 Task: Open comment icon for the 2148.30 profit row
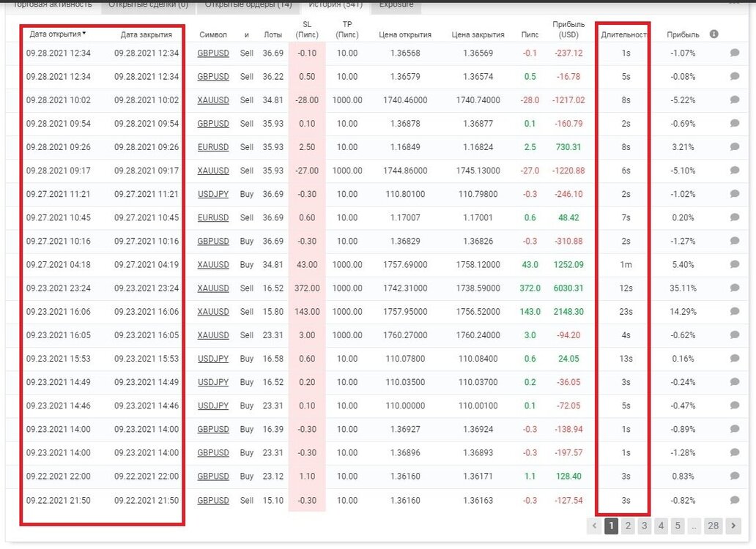coord(735,311)
